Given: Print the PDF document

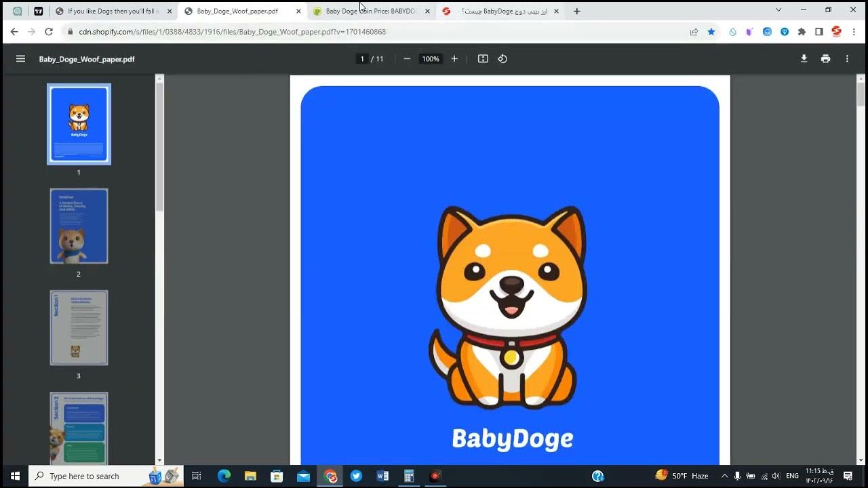Looking at the screenshot, I should tap(825, 59).
